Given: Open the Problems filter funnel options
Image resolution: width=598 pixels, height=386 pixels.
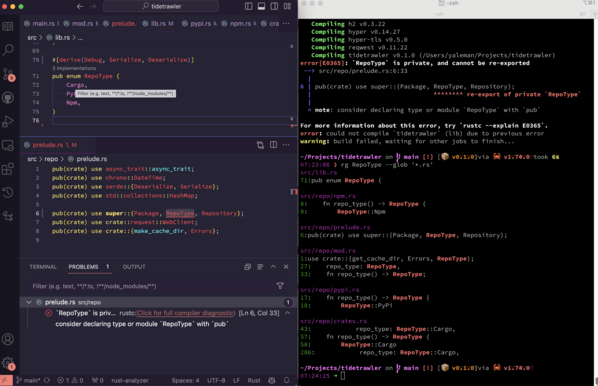Looking at the screenshot, I should (280, 286).
